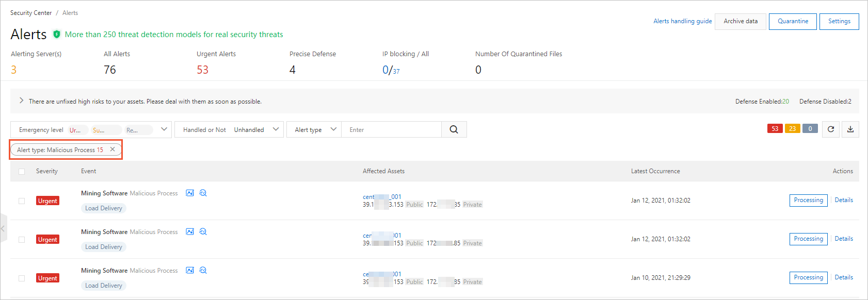
Task: Click Defense Disabled:2 text
Action: [826, 102]
